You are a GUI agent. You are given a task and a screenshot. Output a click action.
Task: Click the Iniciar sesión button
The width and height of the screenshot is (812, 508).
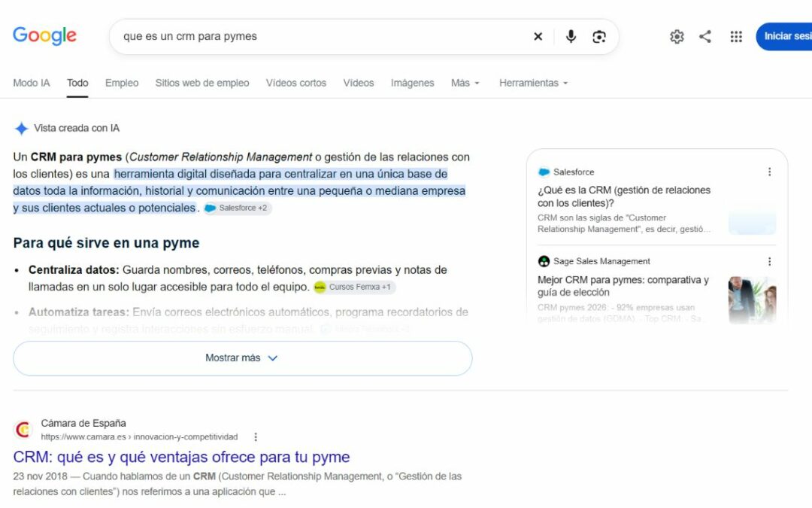784,36
